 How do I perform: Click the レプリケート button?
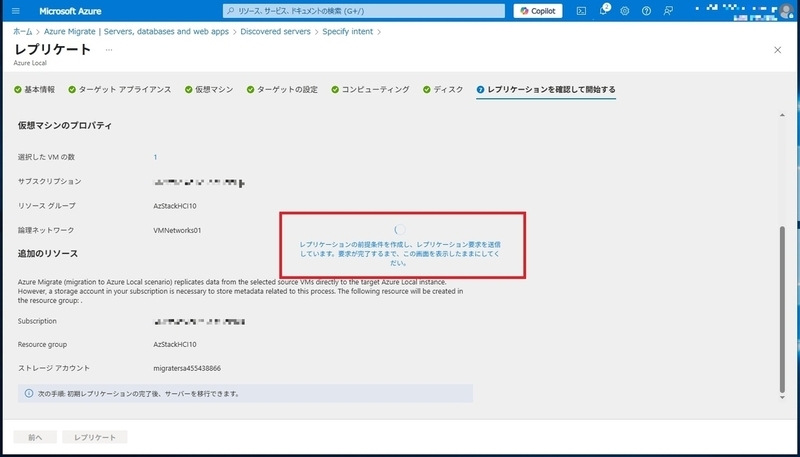(95, 438)
